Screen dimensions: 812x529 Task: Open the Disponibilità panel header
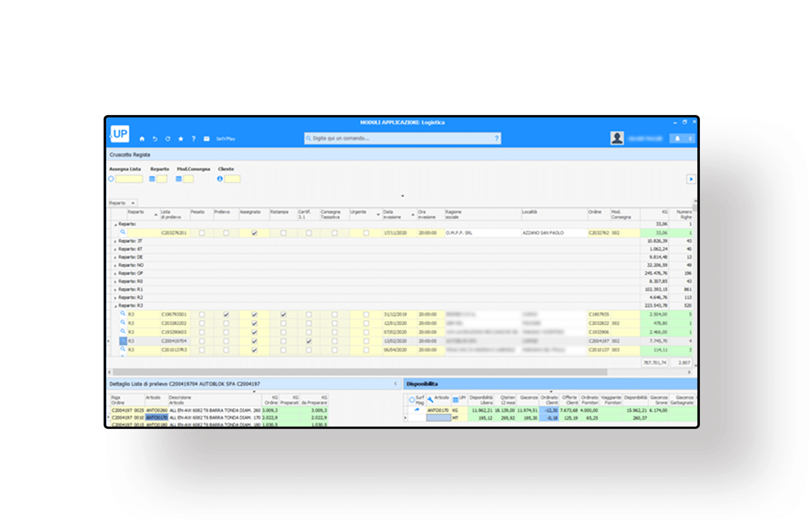tap(422, 384)
